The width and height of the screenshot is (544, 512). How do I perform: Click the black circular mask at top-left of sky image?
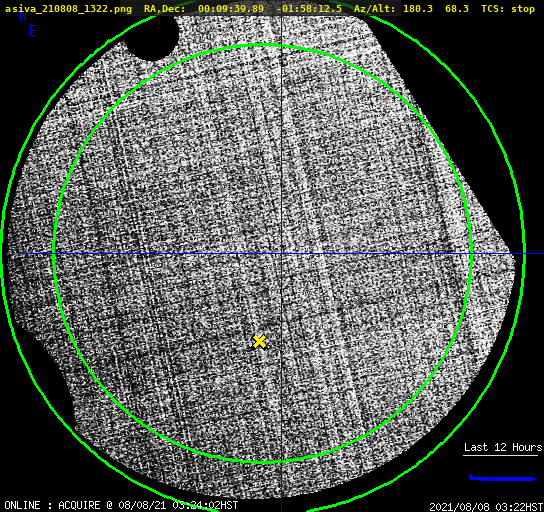[152, 36]
